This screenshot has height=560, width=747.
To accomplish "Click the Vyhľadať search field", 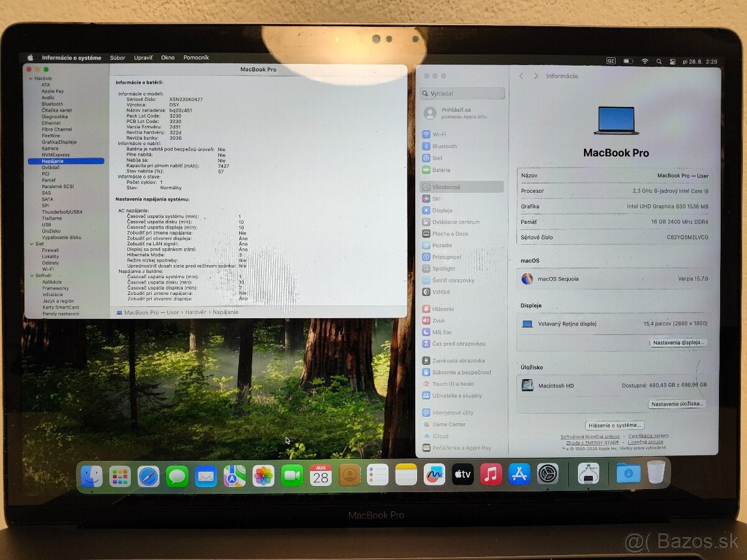I will 463,93.
